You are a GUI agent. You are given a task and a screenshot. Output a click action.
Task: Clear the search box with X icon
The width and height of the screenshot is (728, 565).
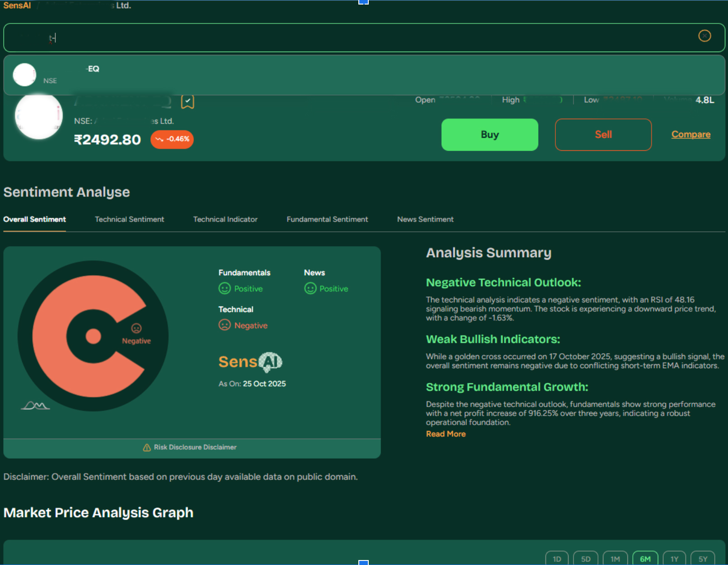pos(704,36)
